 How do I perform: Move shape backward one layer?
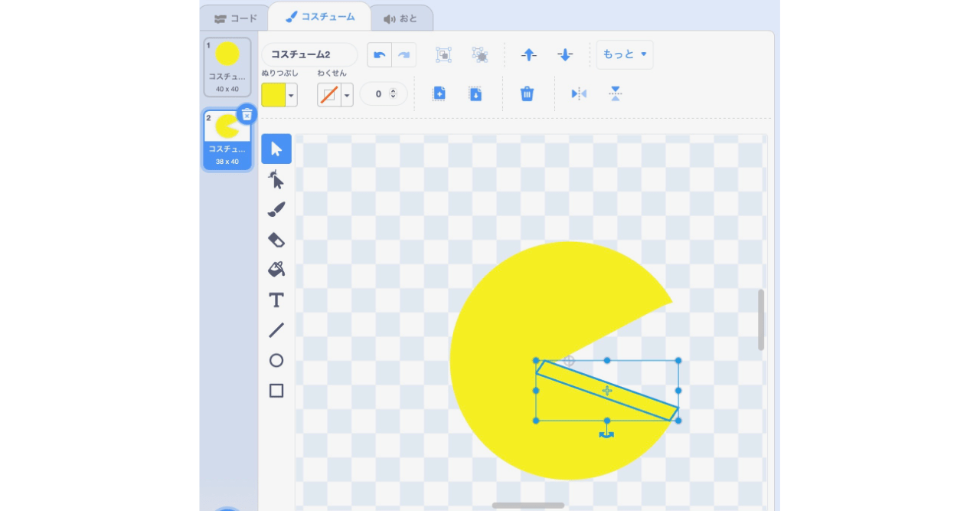point(565,54)
